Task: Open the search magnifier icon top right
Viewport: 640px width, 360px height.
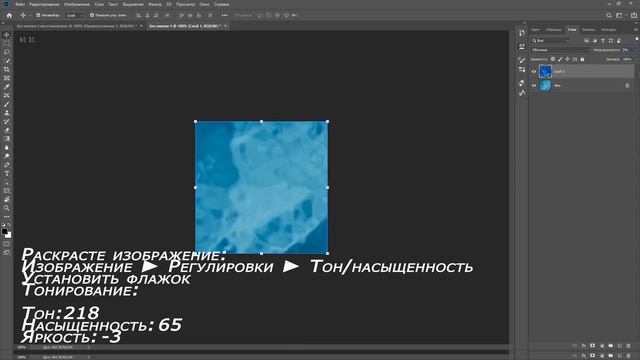Action: tap(609, 16)
